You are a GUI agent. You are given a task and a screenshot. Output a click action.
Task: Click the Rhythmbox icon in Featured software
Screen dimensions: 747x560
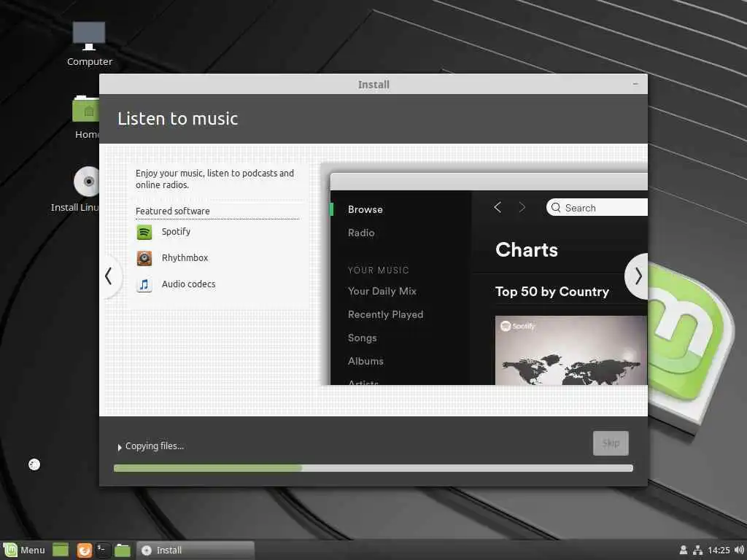144,258
